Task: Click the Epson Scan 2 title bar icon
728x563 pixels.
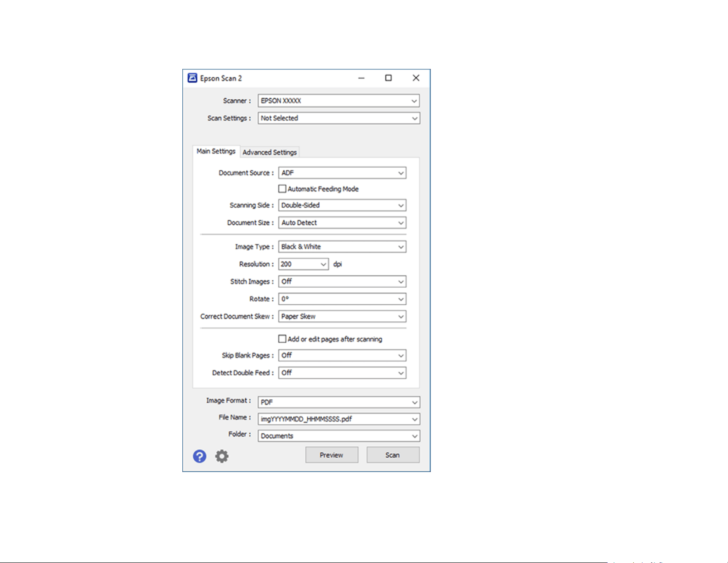Action: pyautogui.click(x=192, y=78)
